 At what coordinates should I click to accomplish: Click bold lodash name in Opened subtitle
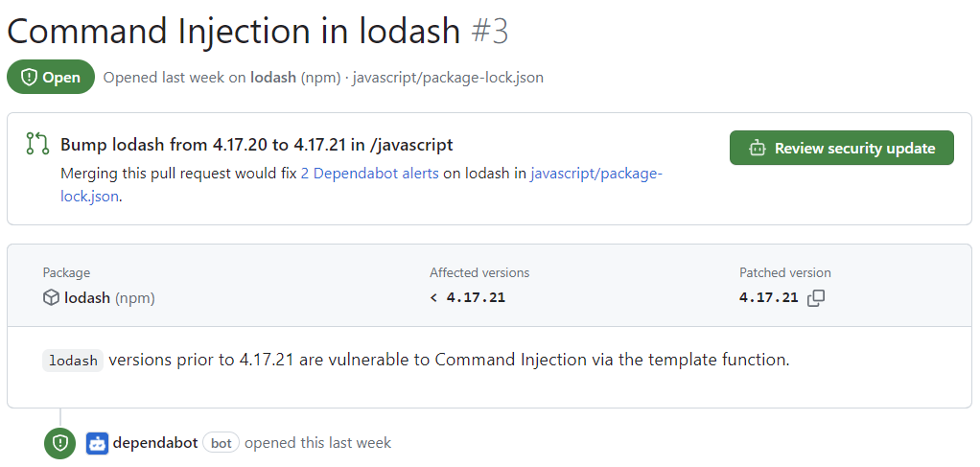[x=271, y=78]
